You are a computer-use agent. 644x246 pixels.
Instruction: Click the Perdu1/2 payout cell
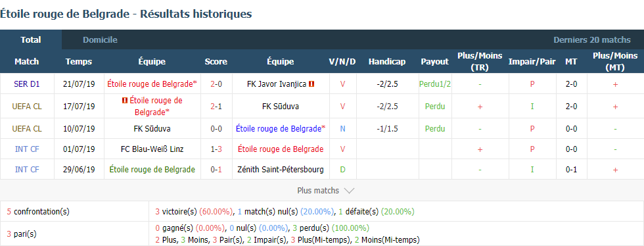tap(435, 84)
